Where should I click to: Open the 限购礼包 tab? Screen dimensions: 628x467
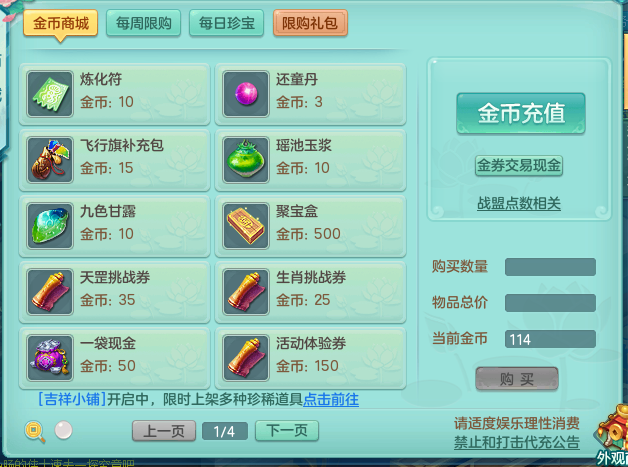pyautogui.click(x=310, y=23)
